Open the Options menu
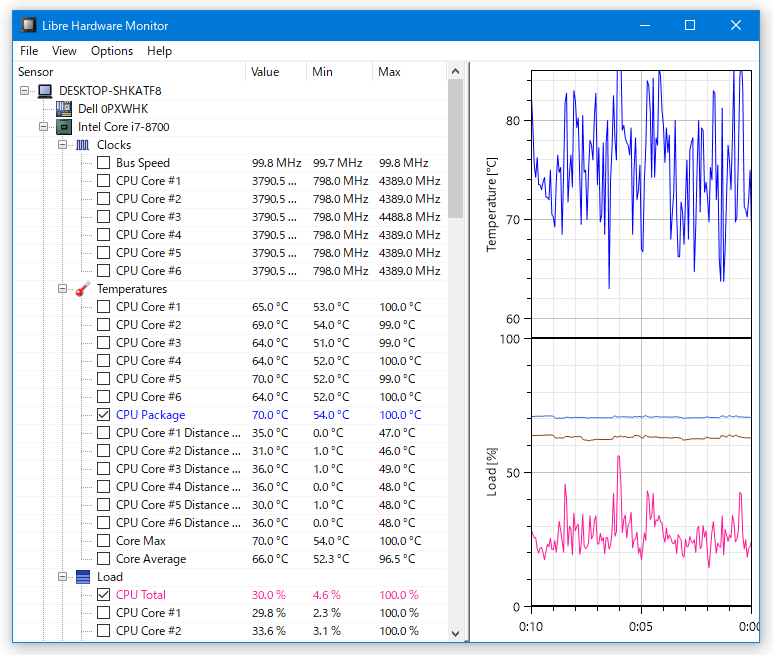This screenshot has width=773, height=655. point(112,51)
